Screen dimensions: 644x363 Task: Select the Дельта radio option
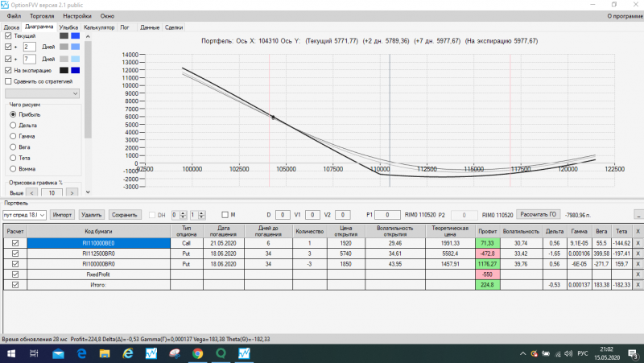(x=13, y=126)
